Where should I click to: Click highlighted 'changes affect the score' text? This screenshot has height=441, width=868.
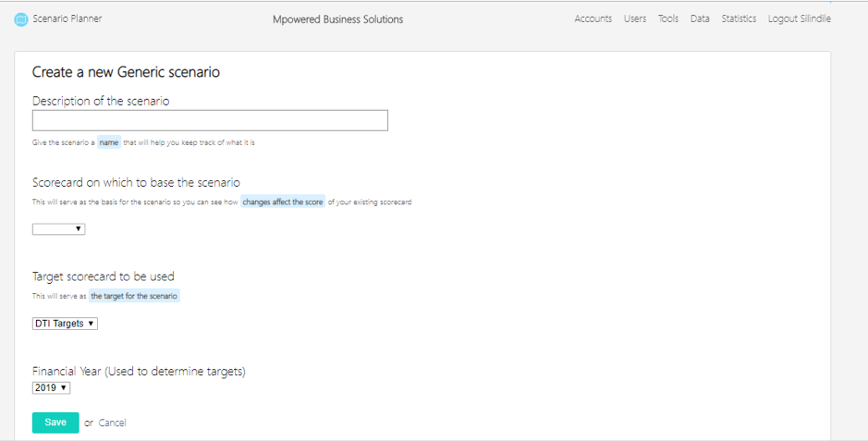(x=283, y=202)
